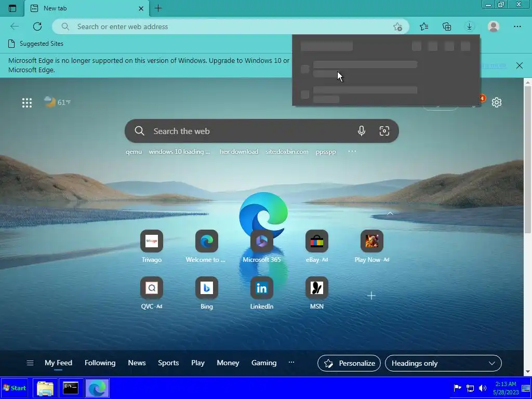This screenshot has width=532, height=399.
Task: Open Command Prompt from taskbar
Action: (71, 389)
